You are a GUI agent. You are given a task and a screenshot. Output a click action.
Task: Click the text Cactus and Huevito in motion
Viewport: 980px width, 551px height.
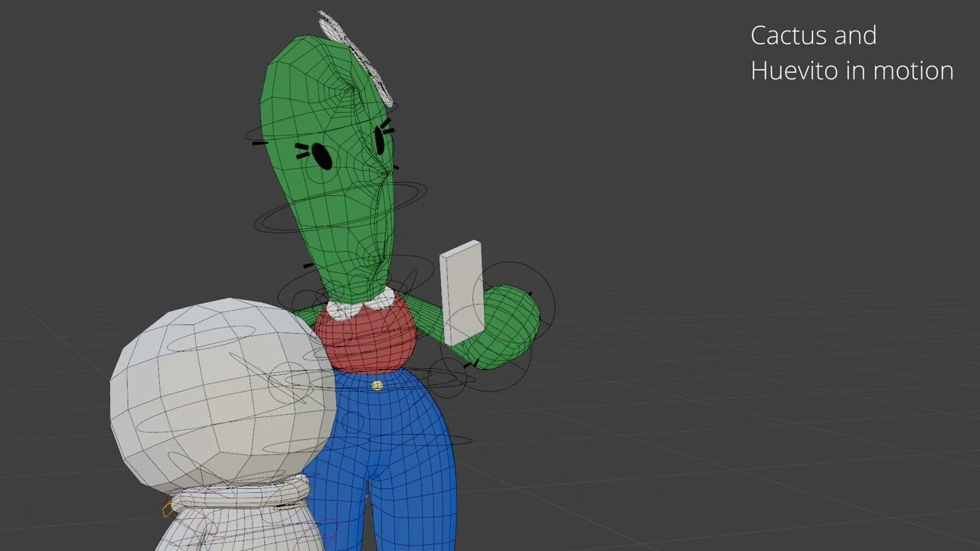850,52
